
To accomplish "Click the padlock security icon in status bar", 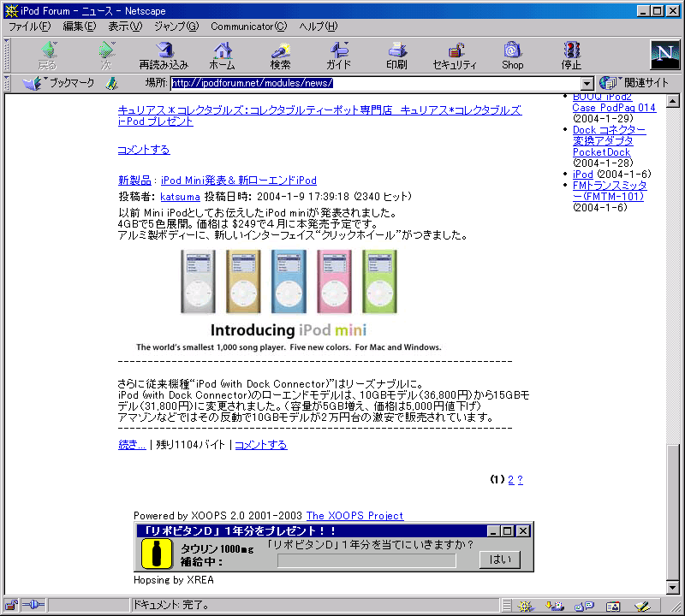I will (11, 605).
